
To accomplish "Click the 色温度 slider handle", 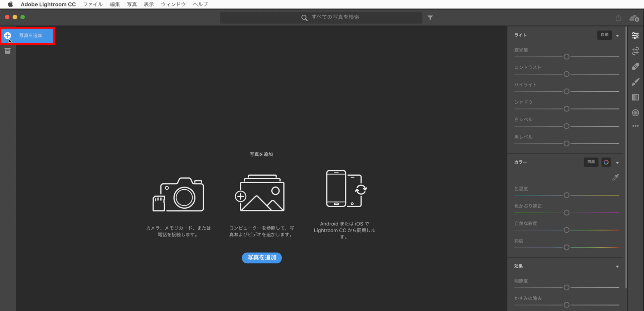I will (x=566, y=195).
